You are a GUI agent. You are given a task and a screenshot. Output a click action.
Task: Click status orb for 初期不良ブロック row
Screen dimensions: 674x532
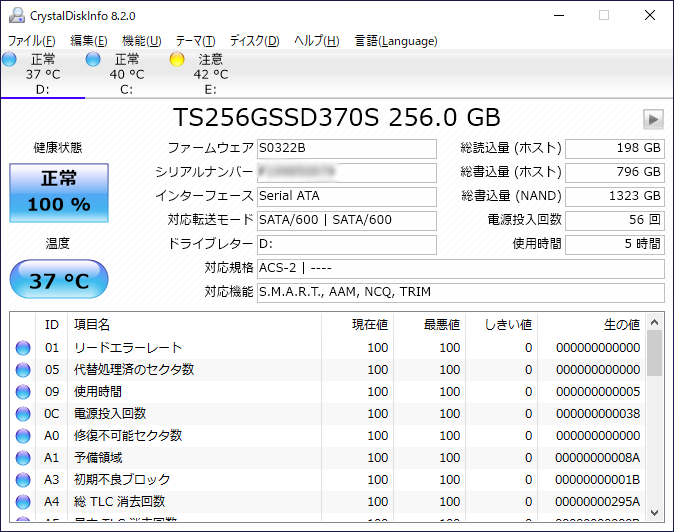23,480
